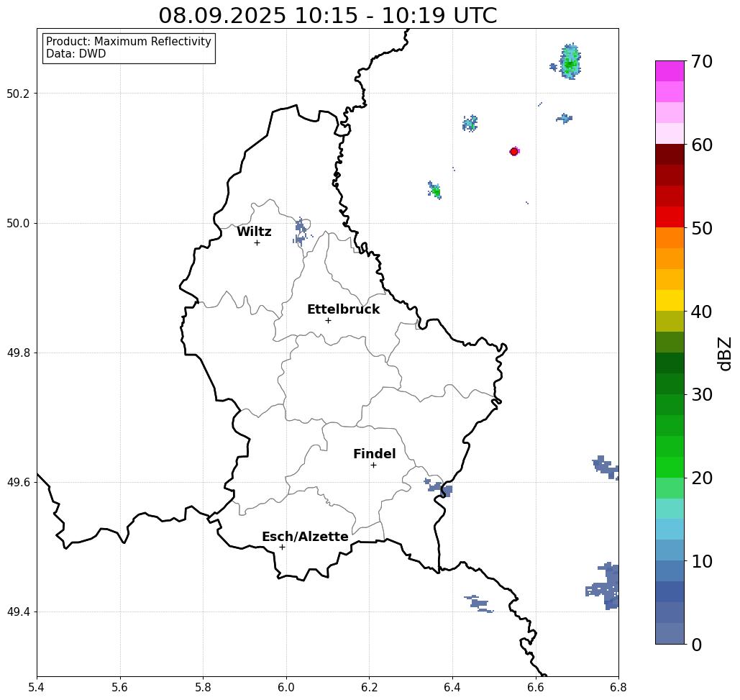
Task: Click the longitude tick label 6.4
Action: [x=452, y=687]
